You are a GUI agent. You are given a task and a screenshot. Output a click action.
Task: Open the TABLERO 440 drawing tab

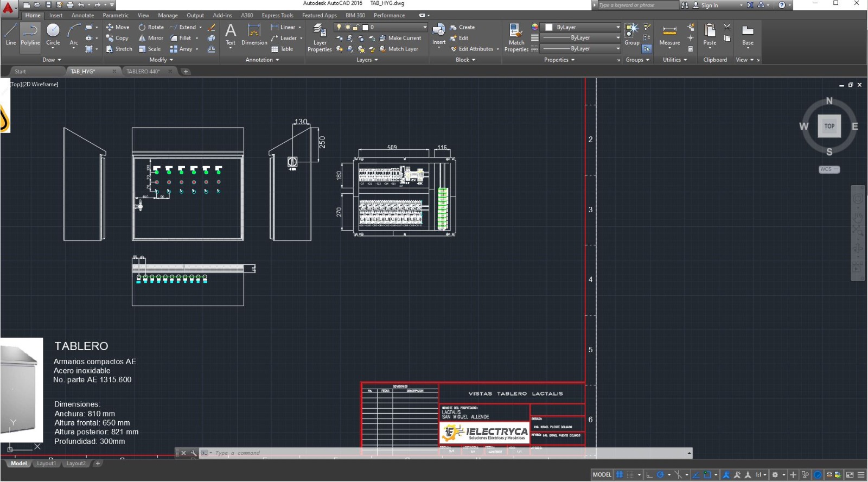tap(143, 71)
